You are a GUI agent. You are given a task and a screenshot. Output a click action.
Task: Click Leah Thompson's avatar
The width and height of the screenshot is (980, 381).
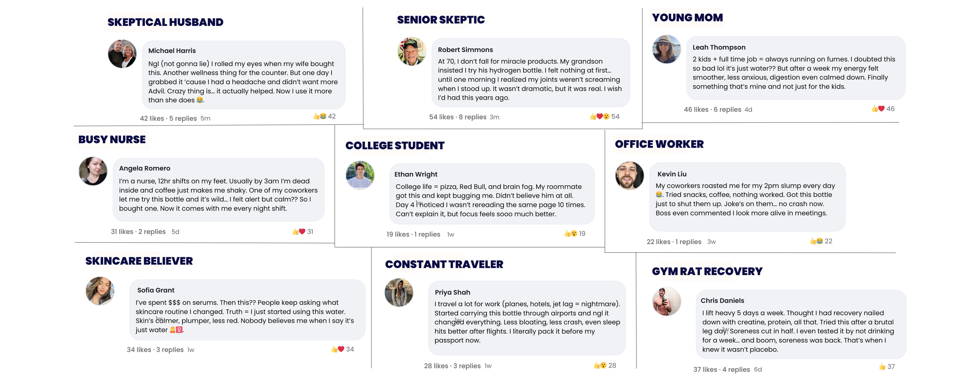pos(666,50)
